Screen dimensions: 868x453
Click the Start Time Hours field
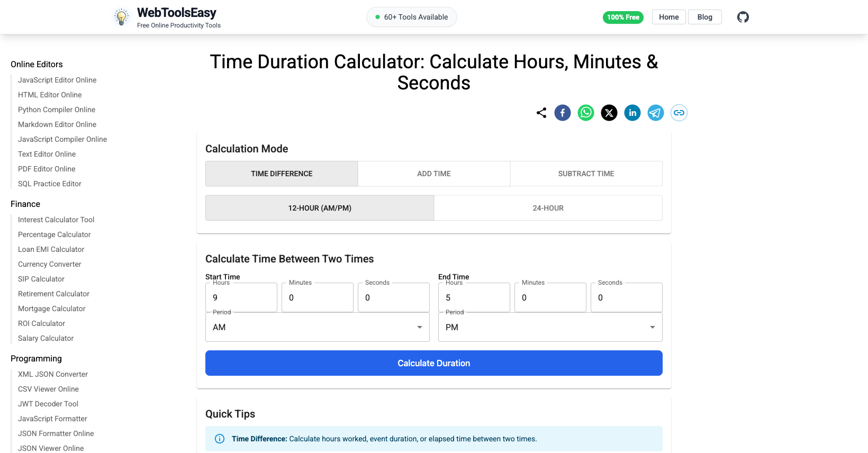point(241,297)
